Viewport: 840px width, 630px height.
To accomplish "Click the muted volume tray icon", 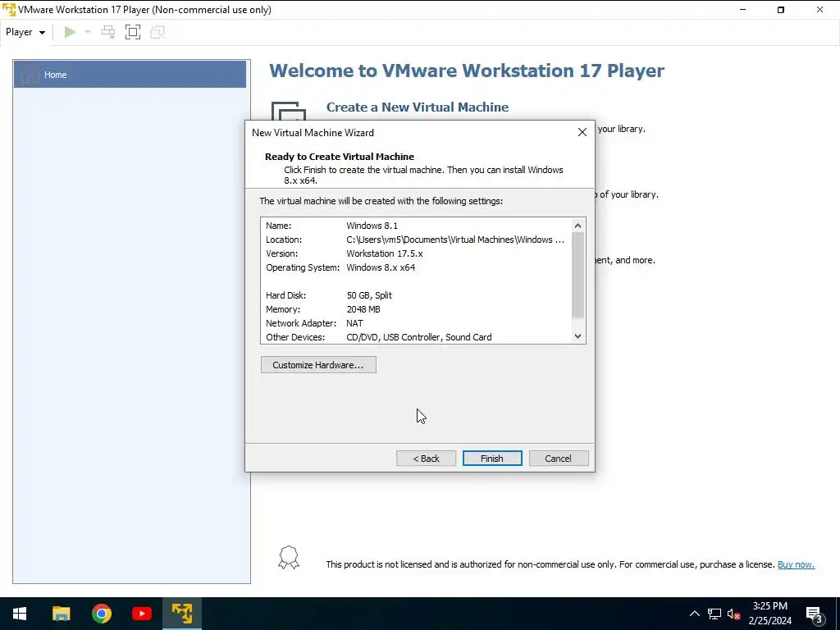I will (x=733, y=614).
